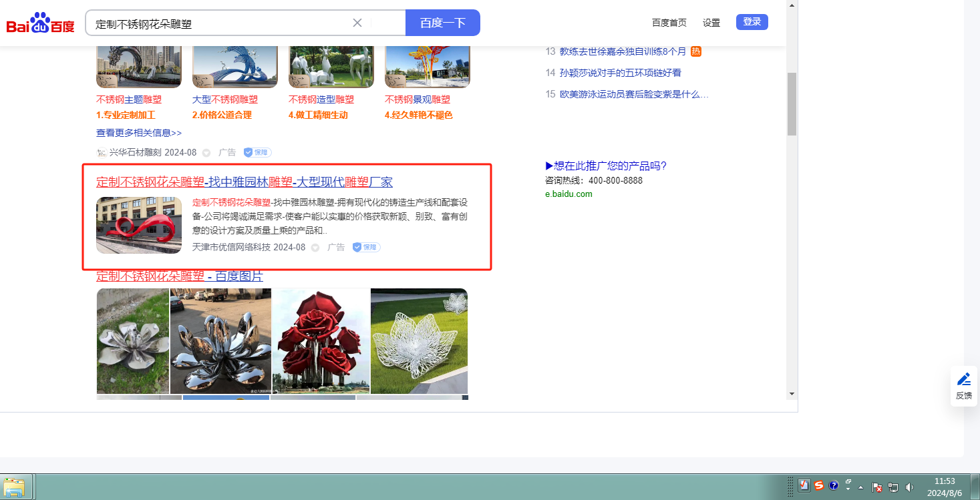
Task: Open thumbnail above 不锈钢主题雕塑
Action: click(x=139, y=67)
